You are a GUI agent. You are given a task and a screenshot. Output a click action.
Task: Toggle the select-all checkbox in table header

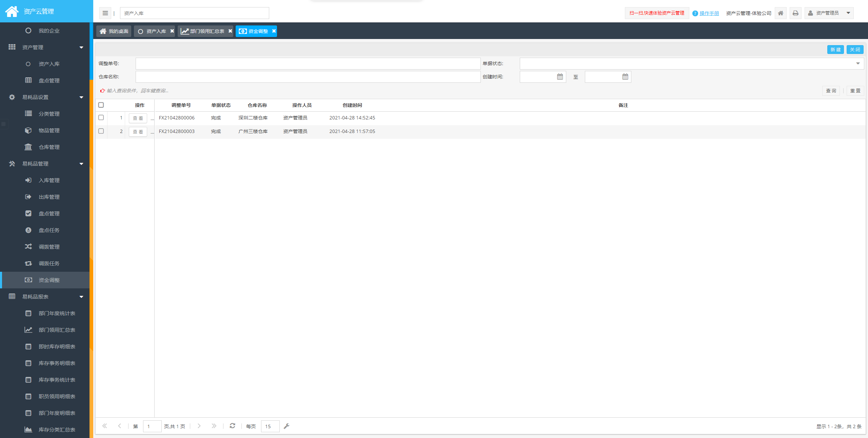(x=101, y=105)
